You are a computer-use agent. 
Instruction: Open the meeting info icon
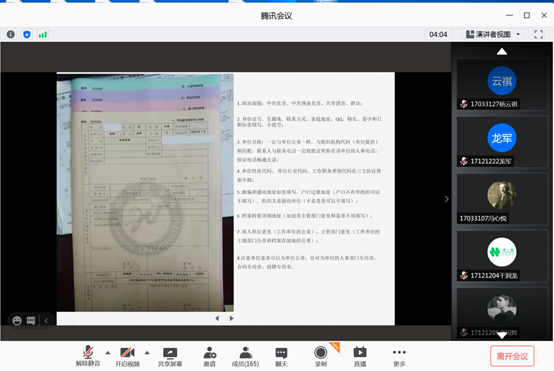[x=11, y=34]
